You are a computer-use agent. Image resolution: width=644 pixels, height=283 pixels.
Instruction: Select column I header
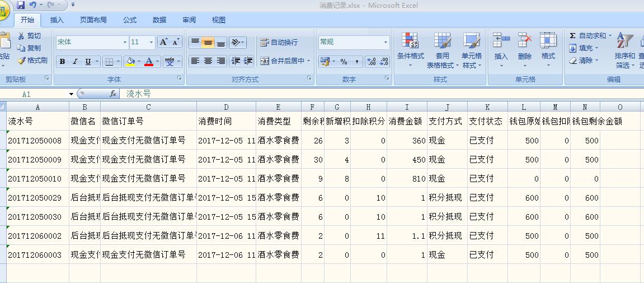[x=407, y=108]
